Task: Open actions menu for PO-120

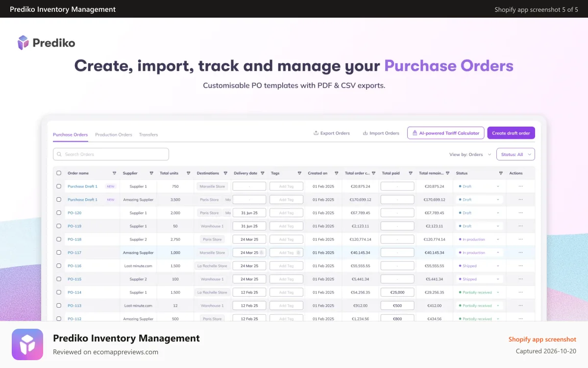Action: coord(520,213)
